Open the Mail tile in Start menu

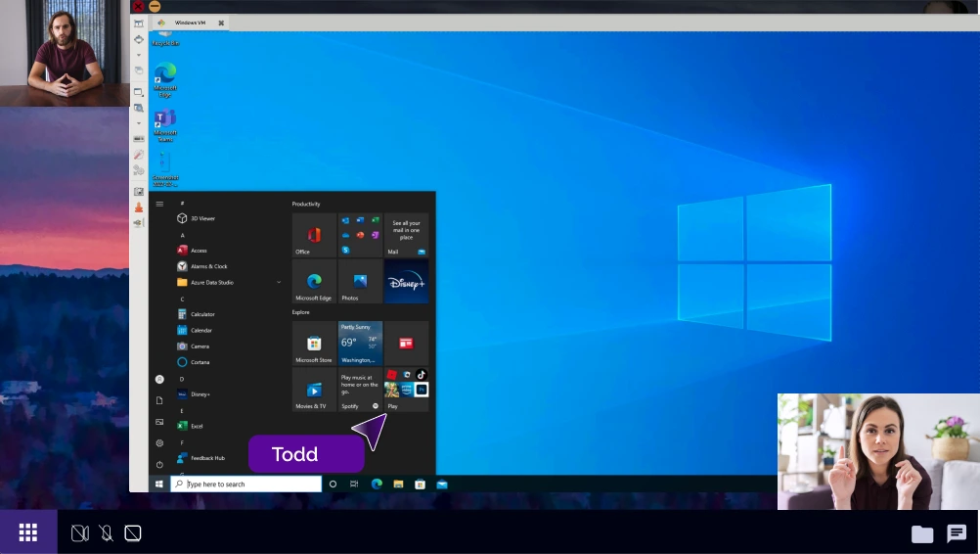tap(406, 235)
